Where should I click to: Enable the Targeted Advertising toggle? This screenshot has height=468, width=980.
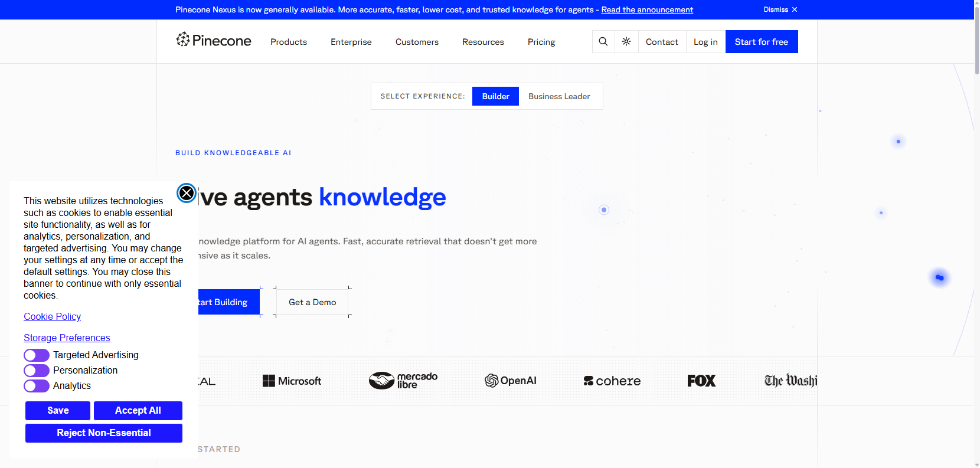37,355
